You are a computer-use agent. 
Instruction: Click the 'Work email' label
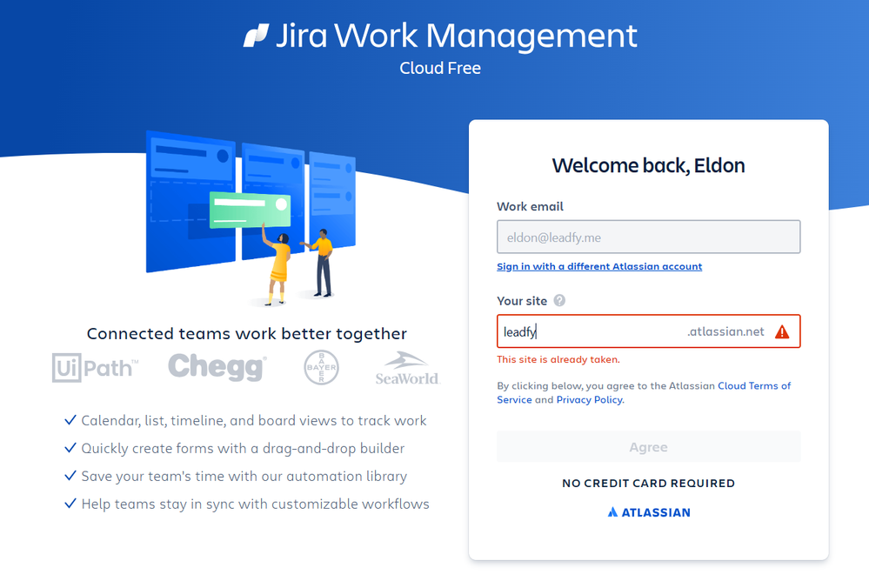pos(530,207)
